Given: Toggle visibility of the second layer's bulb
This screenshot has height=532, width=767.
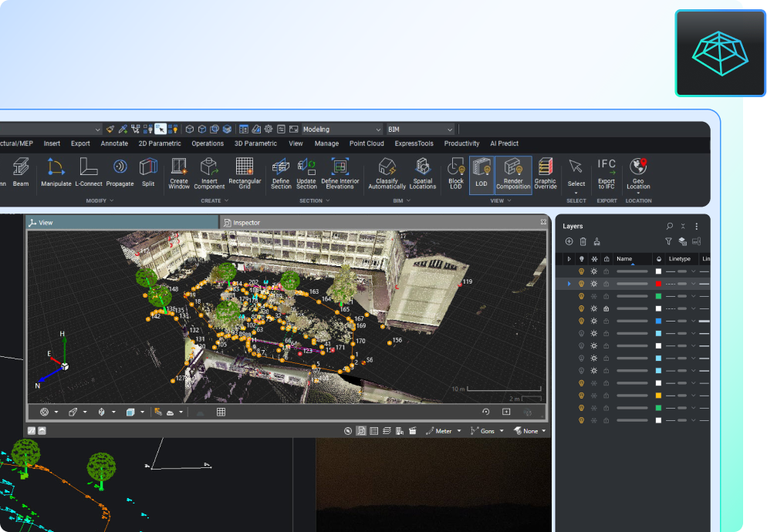Looking at the screenshot, I should [581, 284].
